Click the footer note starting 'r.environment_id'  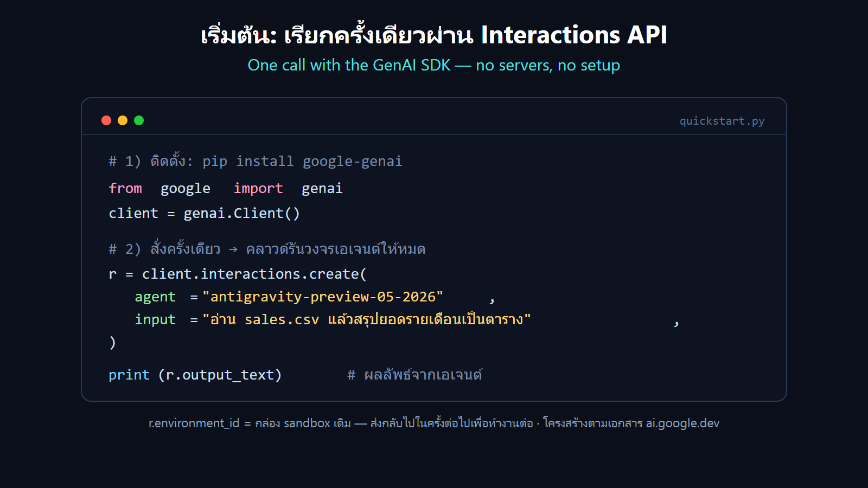tap(434, 423)
